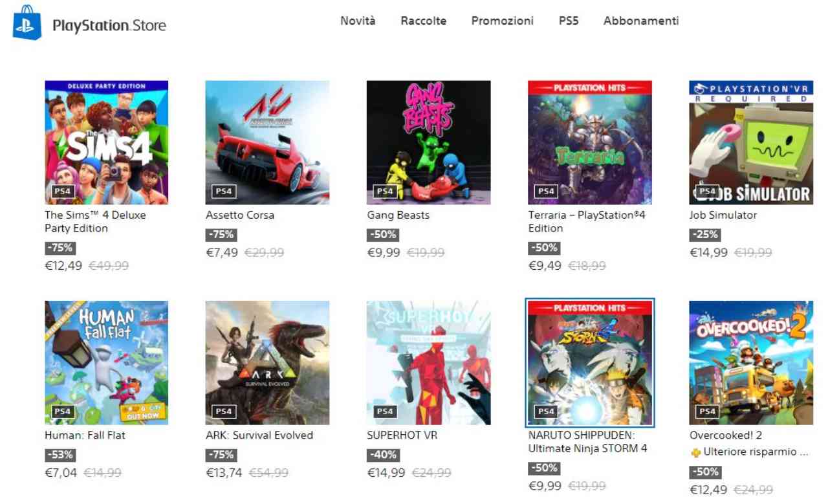Screen dimensions: 828x504
Task: Open the Gang Beasts title link
Action: [x=398, y=215]
